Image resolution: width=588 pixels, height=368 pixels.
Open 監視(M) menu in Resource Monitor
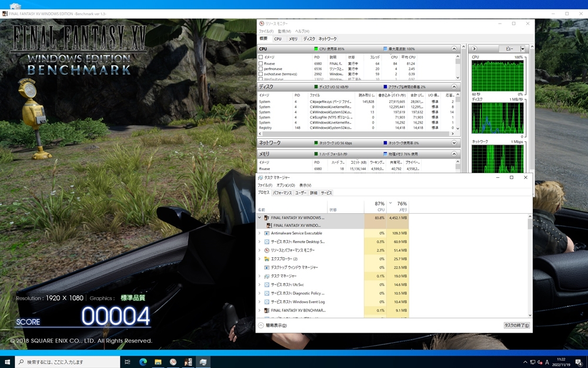(284, 31)
